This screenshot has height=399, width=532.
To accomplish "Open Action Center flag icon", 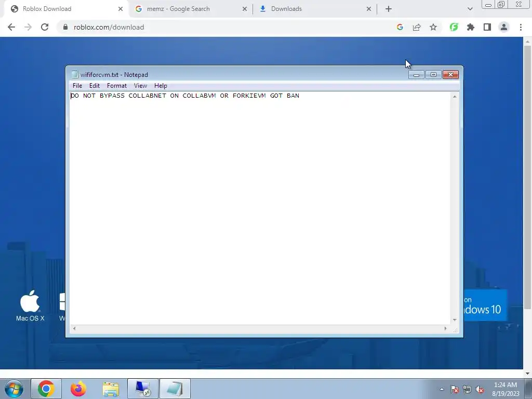I will pyautogui.click(x=455, y=390).
